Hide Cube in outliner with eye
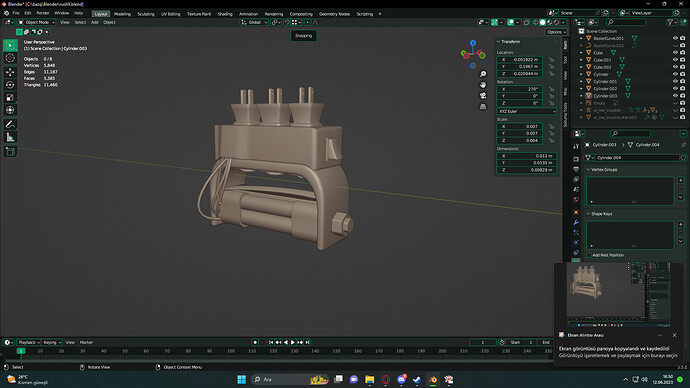Image resolution: width=690 pixels, height=388 pixels. [x=675, y=53]
